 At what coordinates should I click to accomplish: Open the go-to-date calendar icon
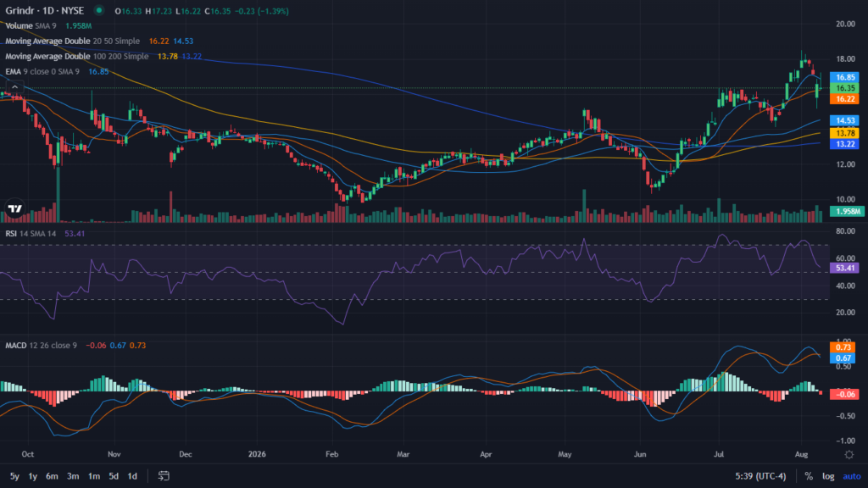(x=164, y=476)
